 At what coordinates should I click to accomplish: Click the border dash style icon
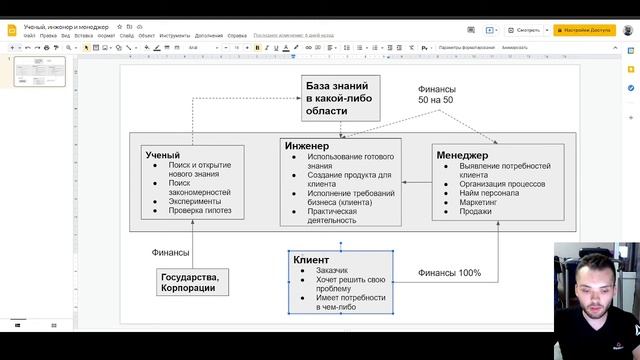coord(177,48)
